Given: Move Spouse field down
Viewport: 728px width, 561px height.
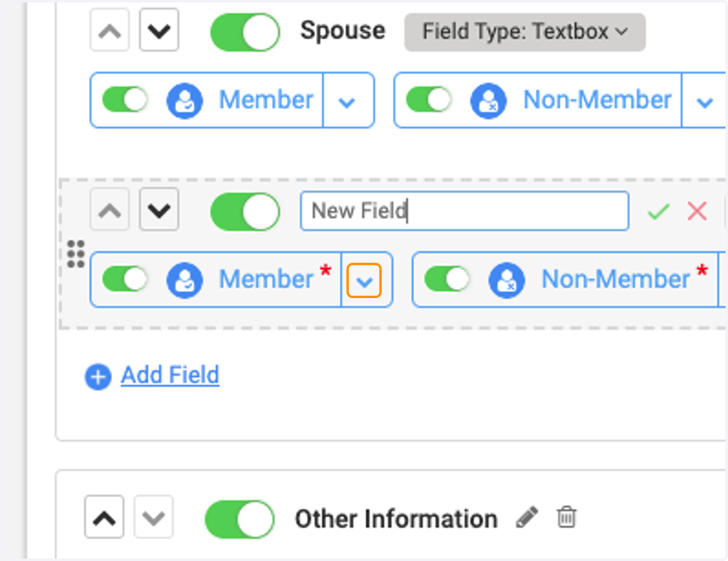Looking at the screenshot, I should pos(159,31).
